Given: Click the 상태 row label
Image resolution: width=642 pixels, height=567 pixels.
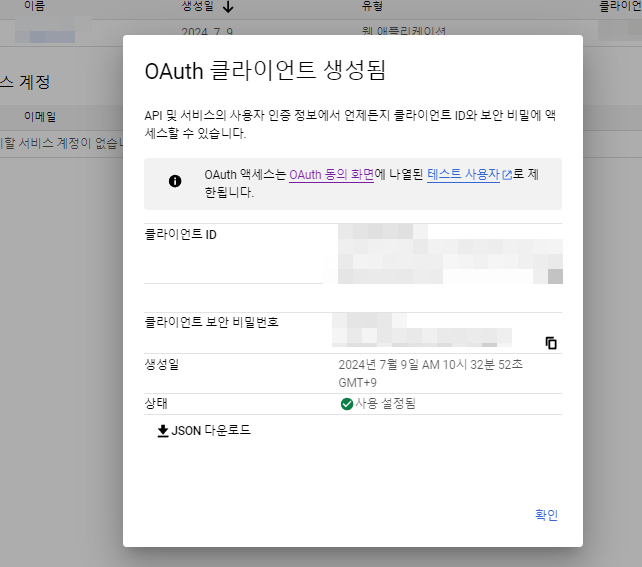Looking at the screenshot, I should tap(156, 404).
